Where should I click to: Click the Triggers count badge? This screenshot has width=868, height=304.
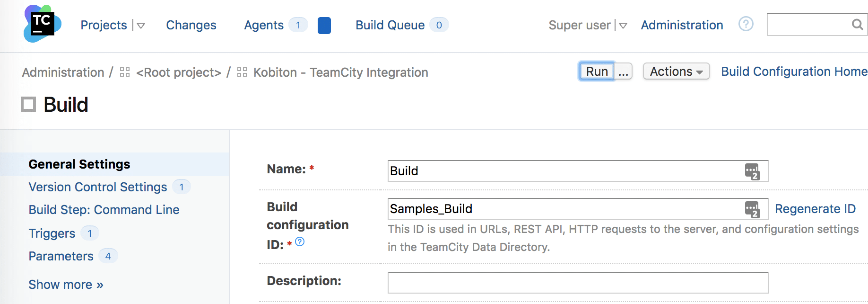pyautogui.click(x=90, y=233)
